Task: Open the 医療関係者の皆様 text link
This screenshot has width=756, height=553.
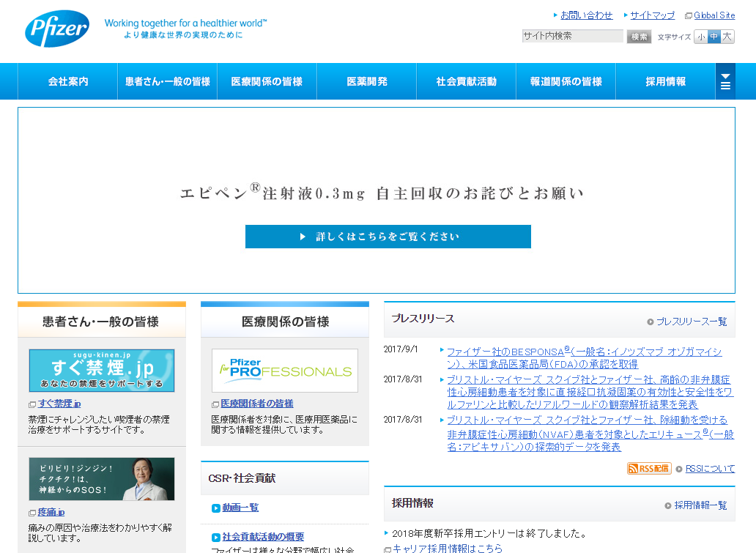Action: click(x=257, y=404)
